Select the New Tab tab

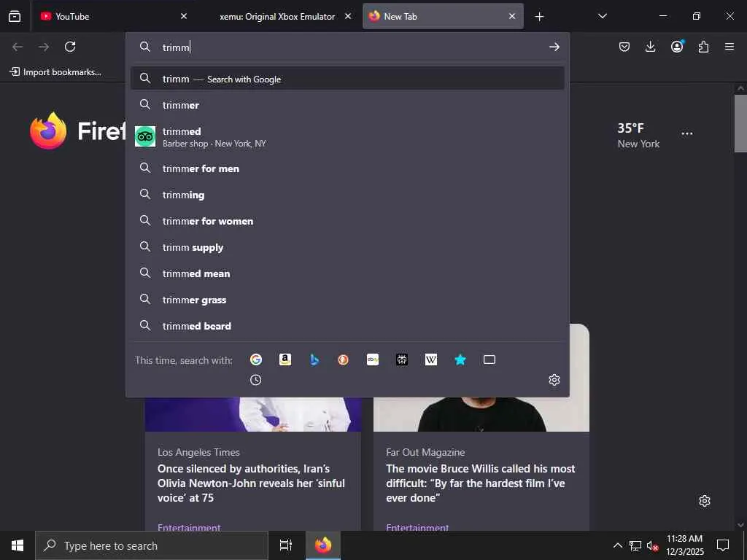(443, 16)
